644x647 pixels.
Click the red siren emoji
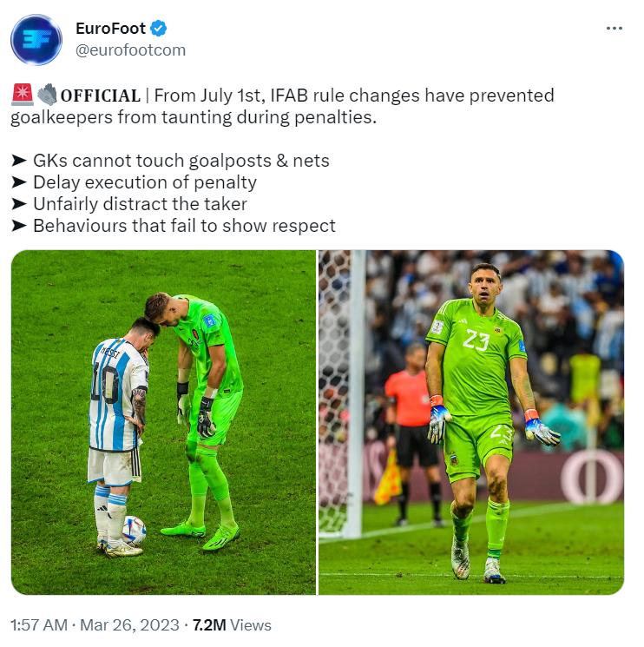pyautogui.click(x=23, y=95)
